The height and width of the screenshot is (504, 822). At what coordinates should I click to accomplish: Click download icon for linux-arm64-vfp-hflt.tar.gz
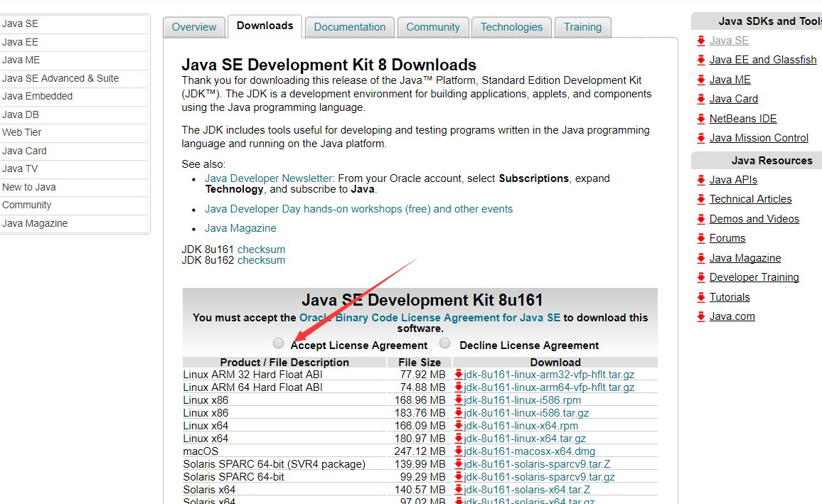point(458,387)
